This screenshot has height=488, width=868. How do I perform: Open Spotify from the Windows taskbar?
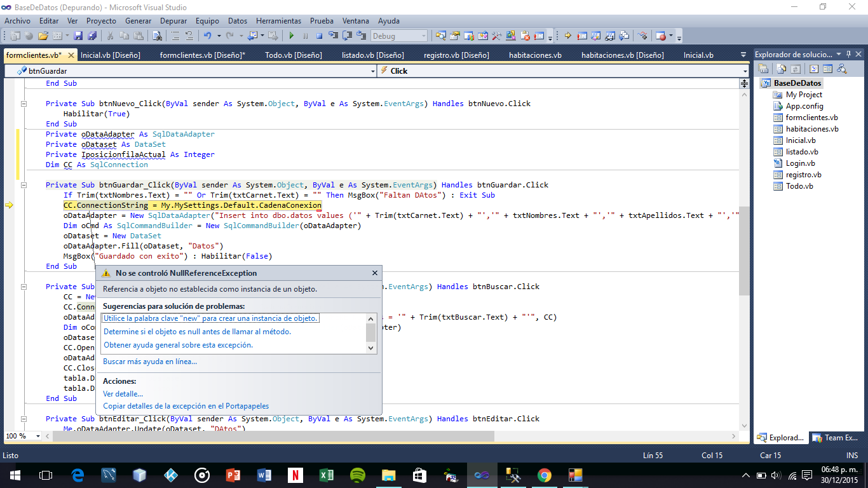[x=357, y=475]
